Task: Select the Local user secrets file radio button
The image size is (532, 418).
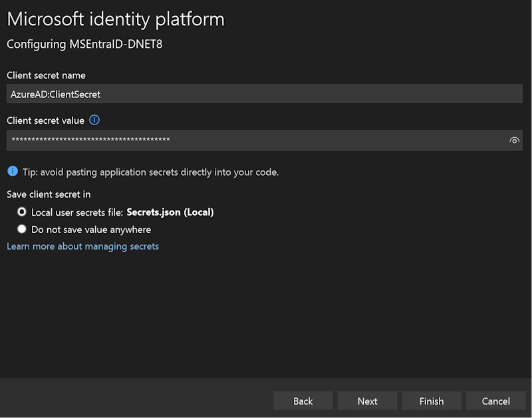Action: (22, 212)
